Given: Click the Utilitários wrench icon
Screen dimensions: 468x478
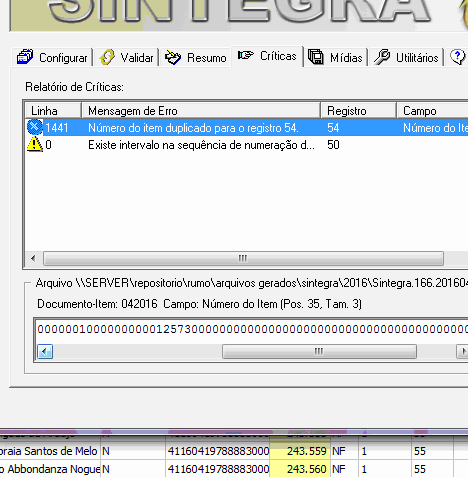Looking at the screenshot, I should point(382,57).
